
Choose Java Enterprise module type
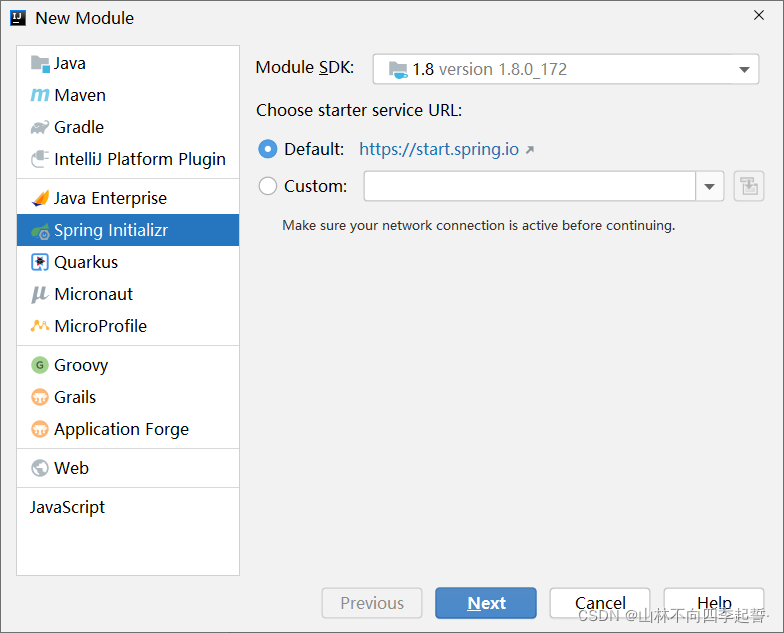128,198
